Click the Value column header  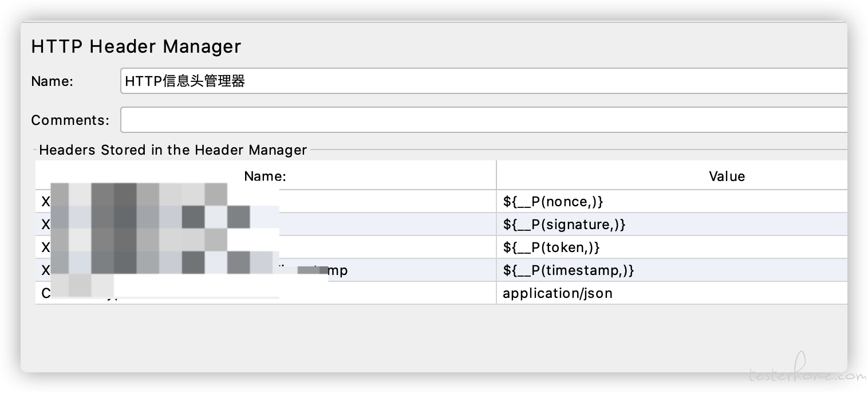click(x=672, y=176)
